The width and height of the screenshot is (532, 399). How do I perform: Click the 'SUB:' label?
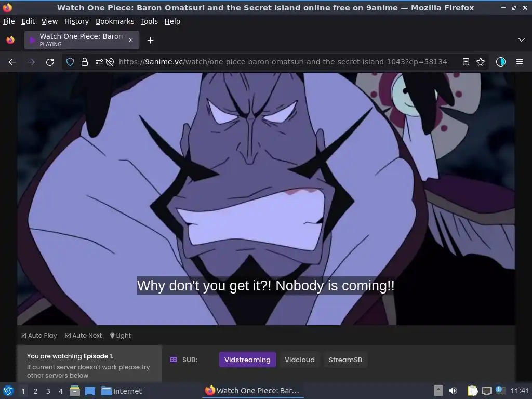(190, 360)
